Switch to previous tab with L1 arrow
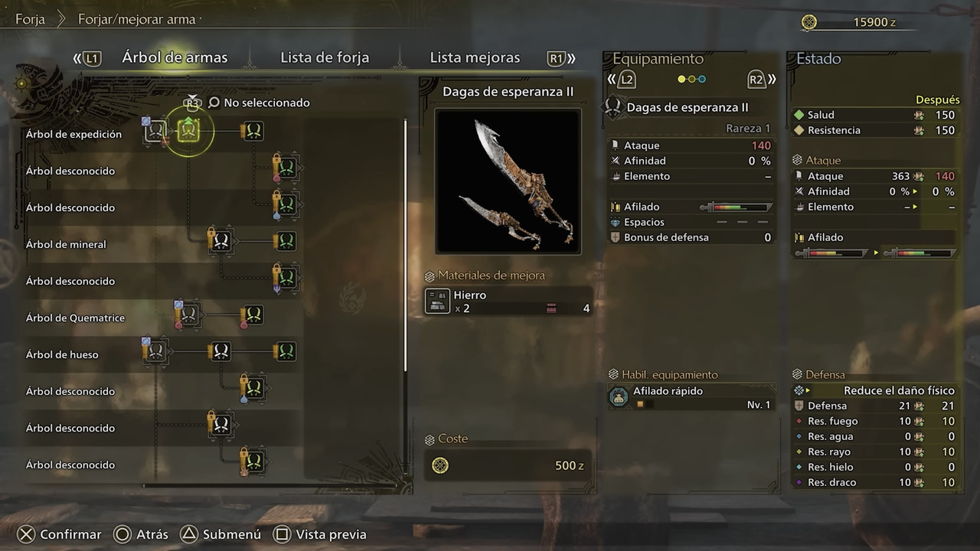 [87, 58]
